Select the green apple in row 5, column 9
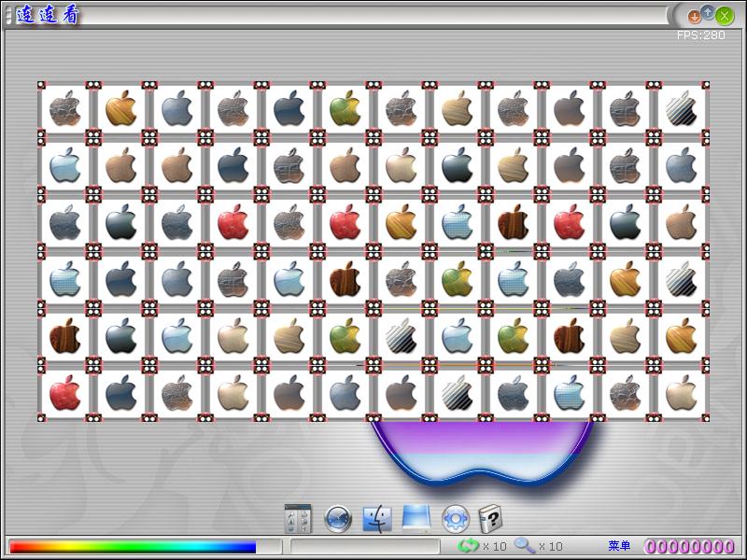This screenshot has height=560, width=747. 513,336
